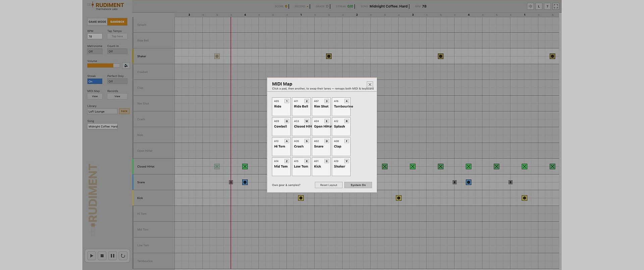Select the Mid Tom pad
Screen dimensions: 644x270
281,167
